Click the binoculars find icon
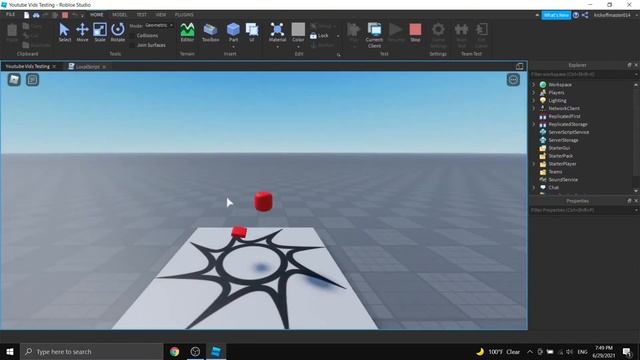Screen dimensions: 640x360 (36, 15)
